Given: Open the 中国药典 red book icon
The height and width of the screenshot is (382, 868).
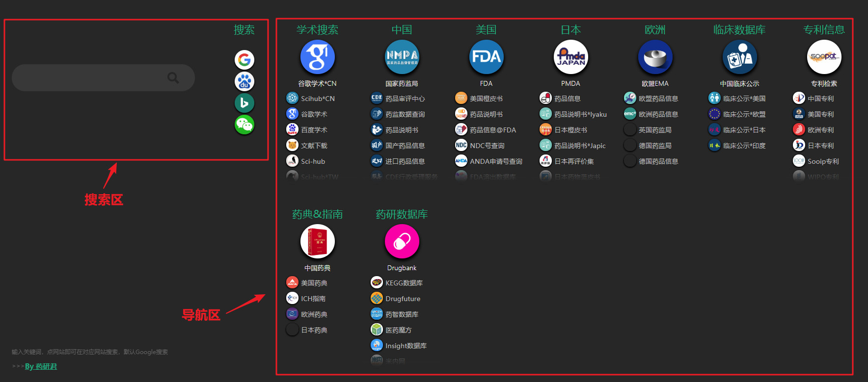Looking at the screenshot, I should pyautogui.click(x=317, y=241).
